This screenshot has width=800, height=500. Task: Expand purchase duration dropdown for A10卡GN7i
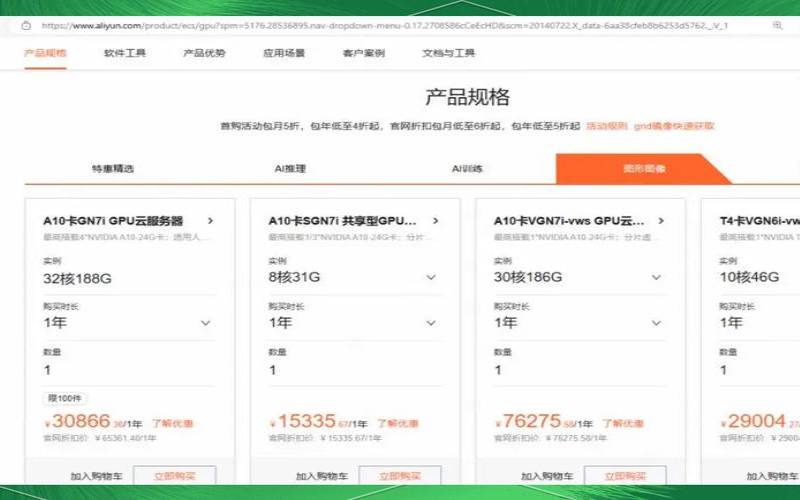205,323
